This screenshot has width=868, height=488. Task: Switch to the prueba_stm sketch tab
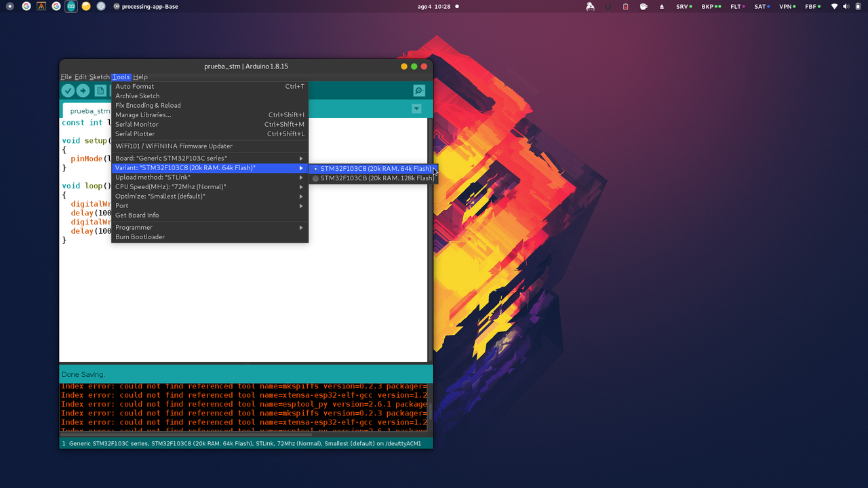[87, 110]
